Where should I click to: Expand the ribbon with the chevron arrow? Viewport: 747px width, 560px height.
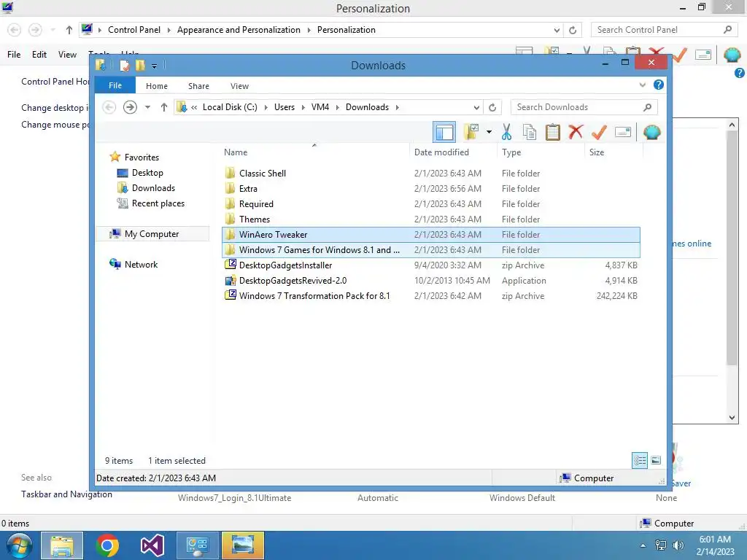642,85
